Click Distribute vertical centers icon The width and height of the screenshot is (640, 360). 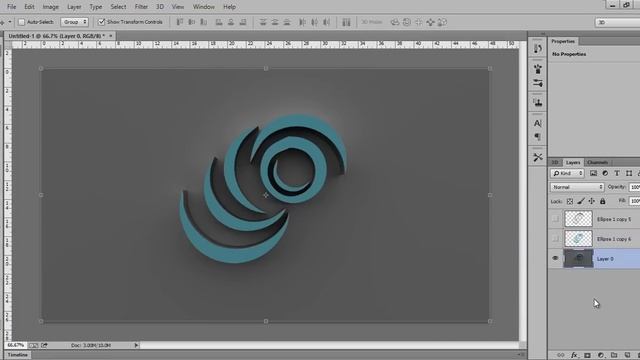(275, 22)
